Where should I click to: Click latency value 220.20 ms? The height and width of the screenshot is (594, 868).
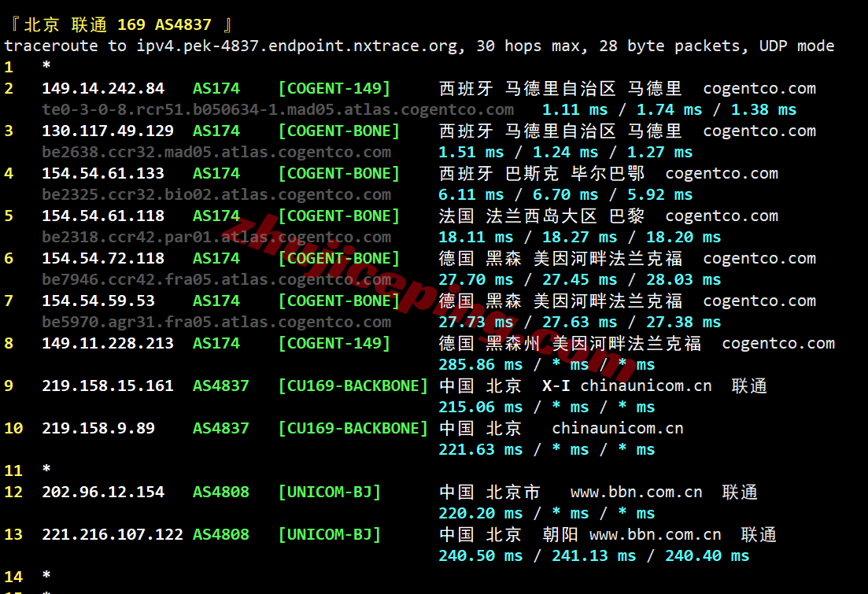(x=481, y=514)
